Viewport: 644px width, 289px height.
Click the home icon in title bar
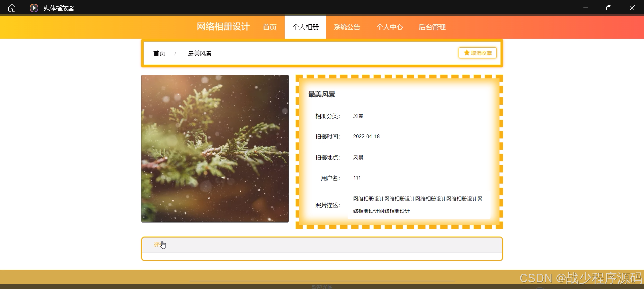tap(12, 8)
